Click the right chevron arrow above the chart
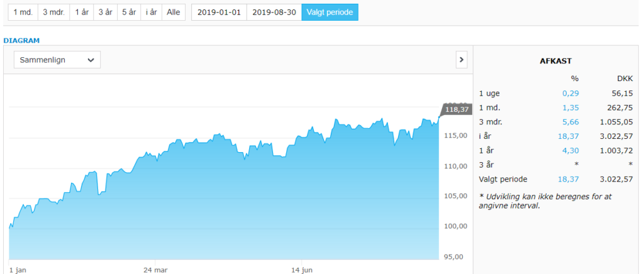The width and height of the screenshot is (644, 274). pos(462,60)
